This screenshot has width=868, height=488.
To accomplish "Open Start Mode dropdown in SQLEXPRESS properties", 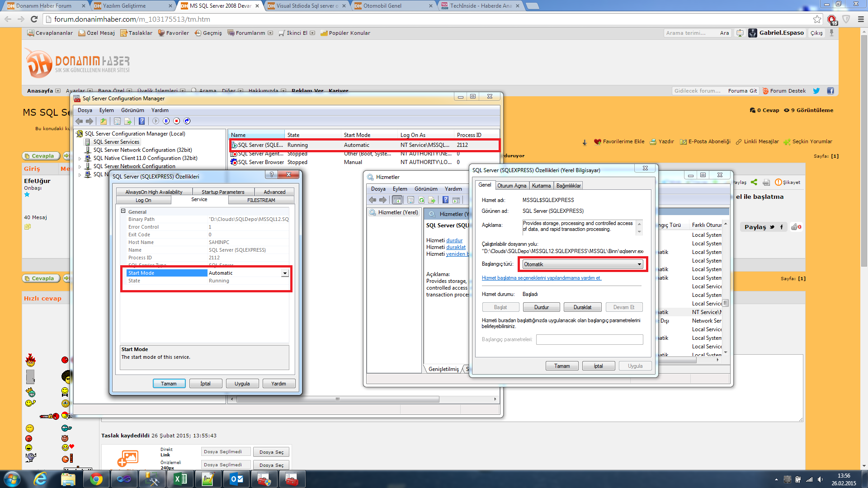I will tap(285, 273).
